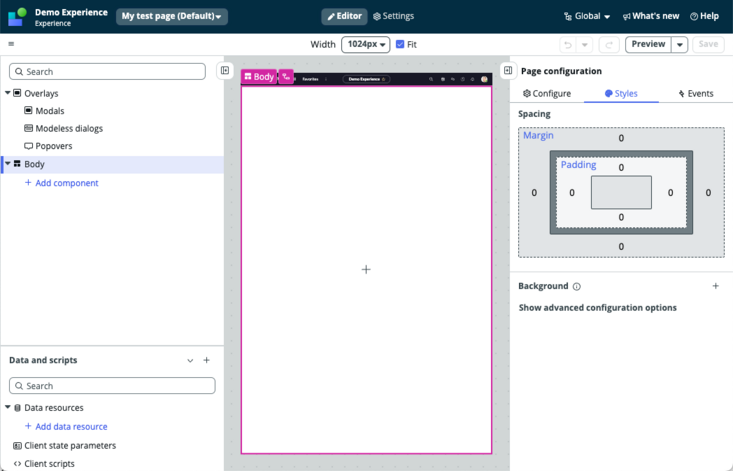Click the Modals icon in the tree

tap(29, 111)
